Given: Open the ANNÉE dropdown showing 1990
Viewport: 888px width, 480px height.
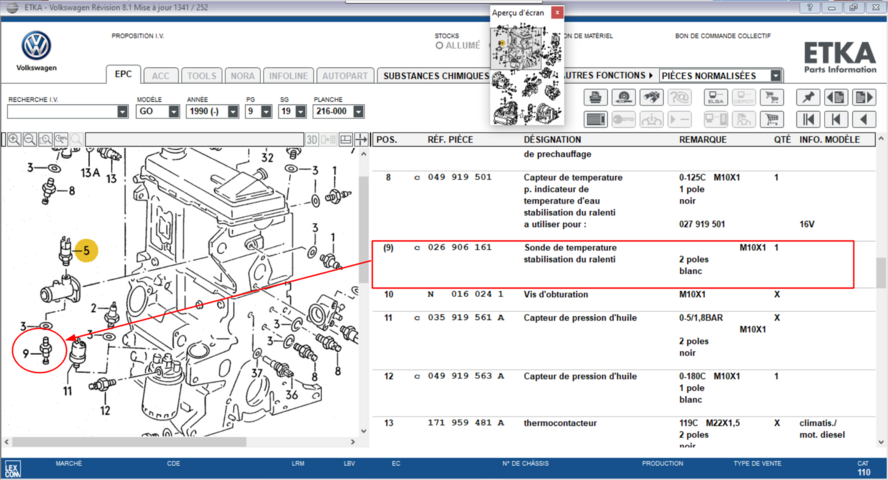Looking at the screenshot, I should [x=233, y=112].
